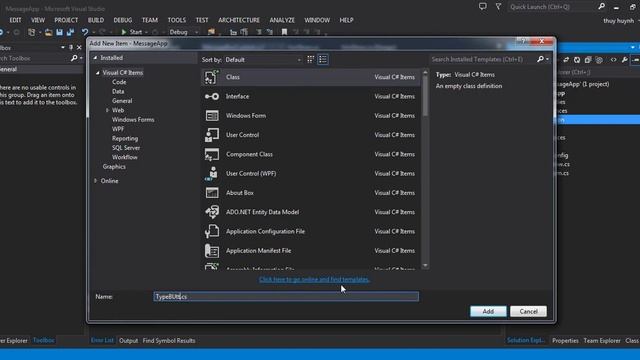Image resolution: width=640 pixels, height=360 pixels.
Task: Click the Add button
Action: [x=488, y=311]
